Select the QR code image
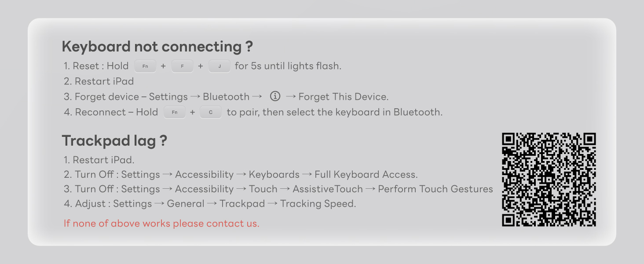 click(x=549, y=180)
